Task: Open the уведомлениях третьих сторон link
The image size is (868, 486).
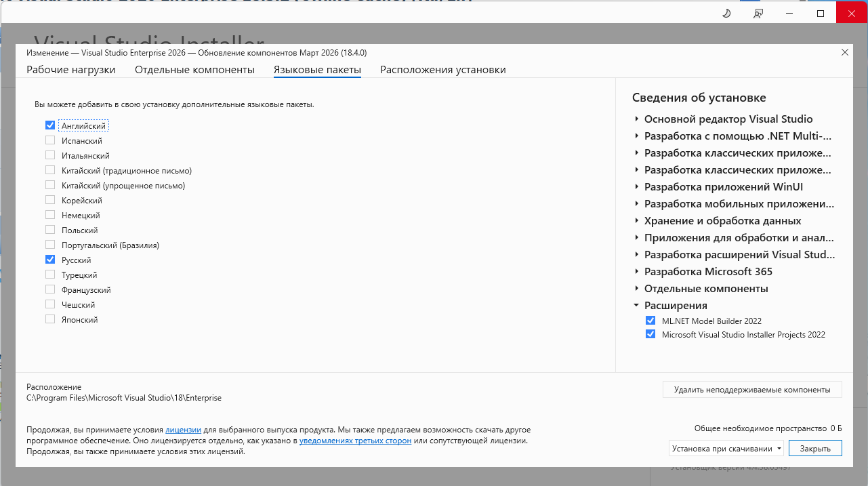Action: coord(356,441)
